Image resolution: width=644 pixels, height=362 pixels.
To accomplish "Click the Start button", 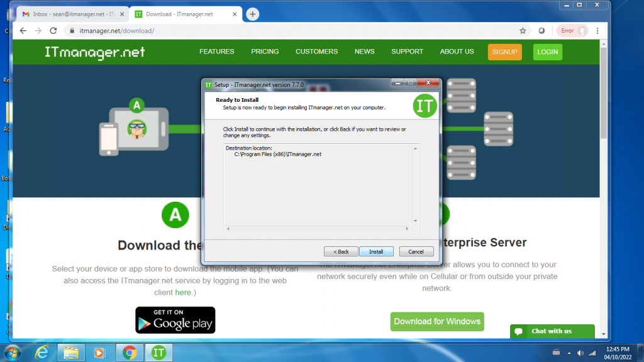I will coord(11,353).
